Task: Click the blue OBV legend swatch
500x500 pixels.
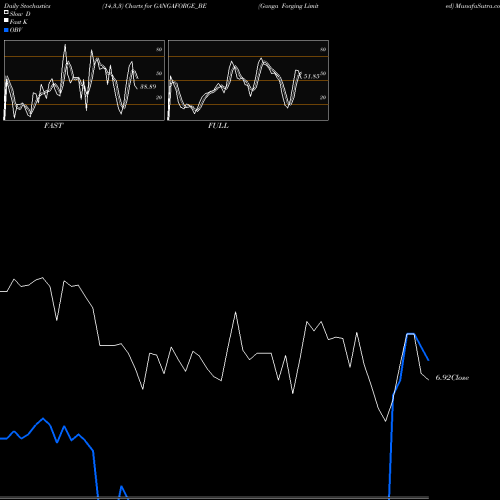Action: (x=6, y=30)
